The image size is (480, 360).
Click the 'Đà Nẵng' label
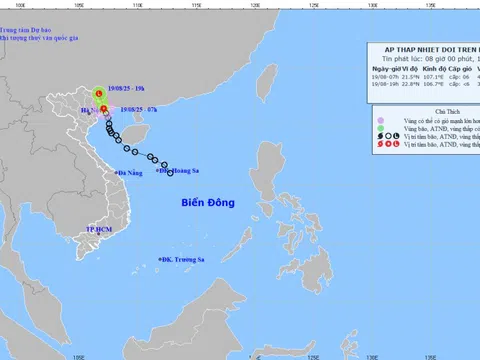[x=130, y=173]
